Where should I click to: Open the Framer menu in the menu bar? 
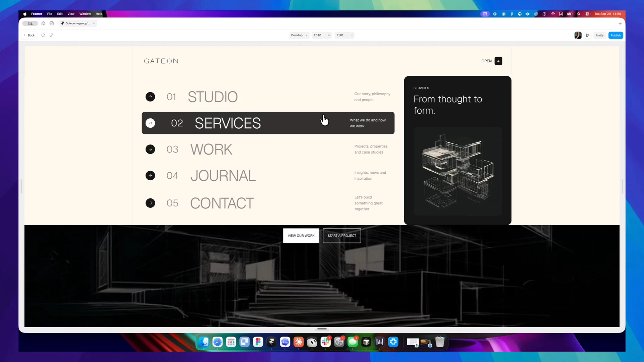pos(37,14)
